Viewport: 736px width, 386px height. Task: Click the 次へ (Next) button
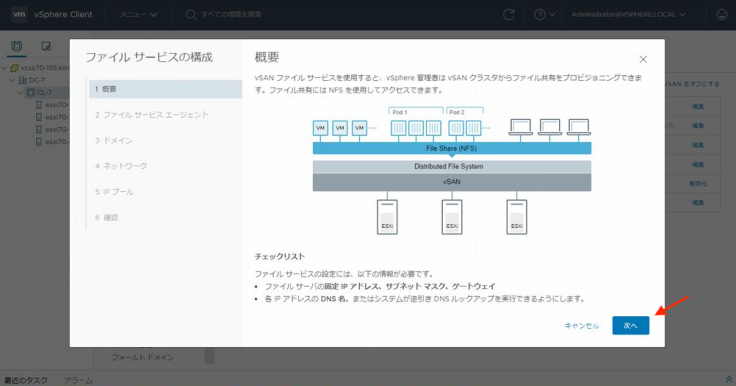pos(630,325)
